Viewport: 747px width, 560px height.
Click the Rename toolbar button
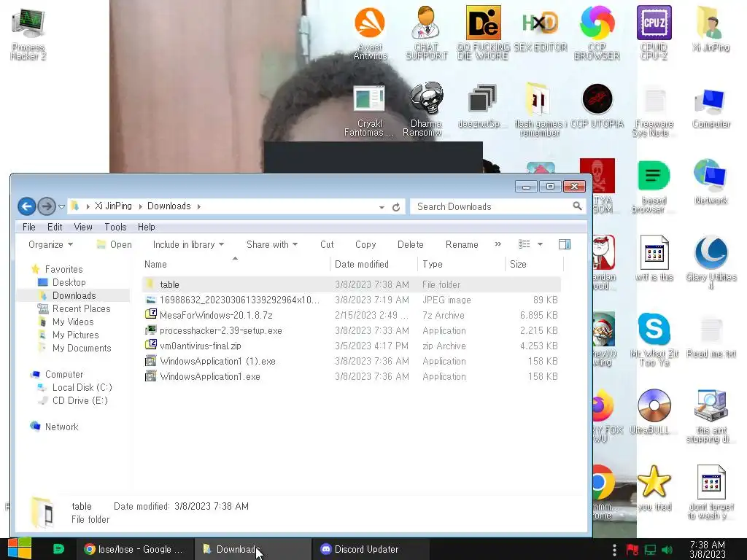pos(462,244)
